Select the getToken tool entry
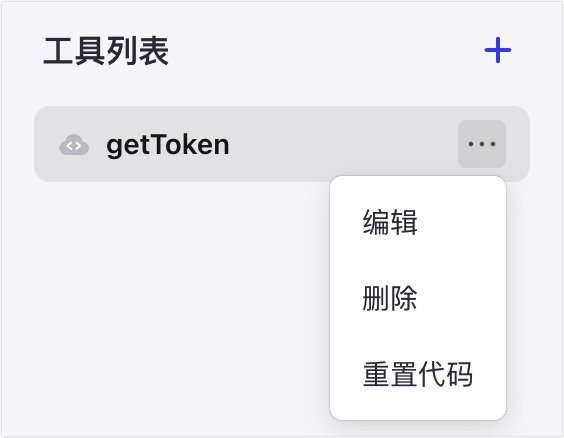 pos(282,144)
